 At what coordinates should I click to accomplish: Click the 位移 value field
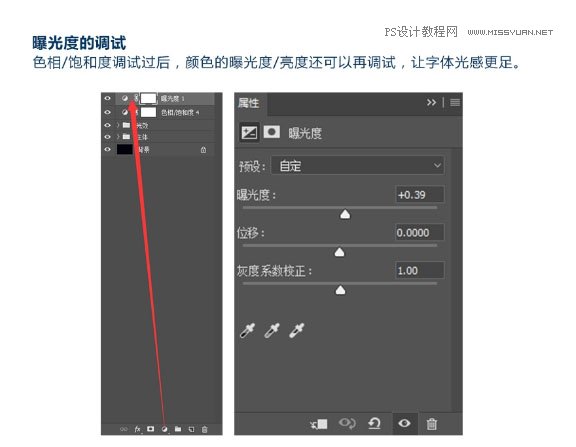click(x=420, y=232)
